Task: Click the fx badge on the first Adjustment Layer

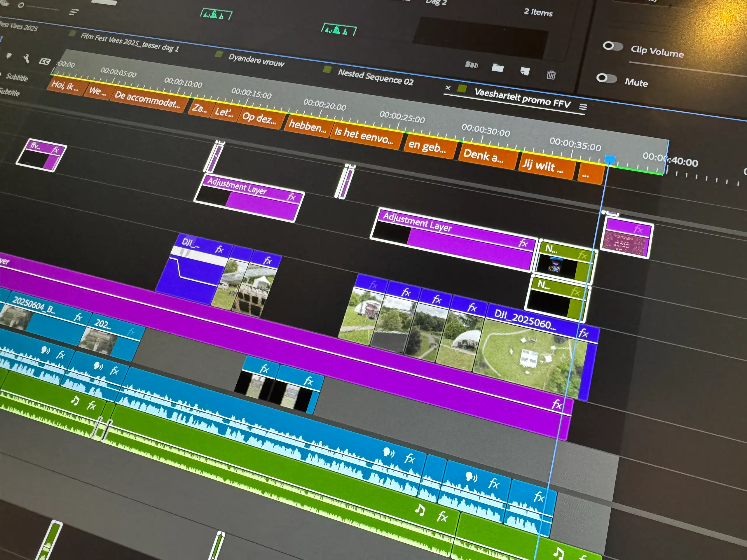Action: (x=292, y=197)
